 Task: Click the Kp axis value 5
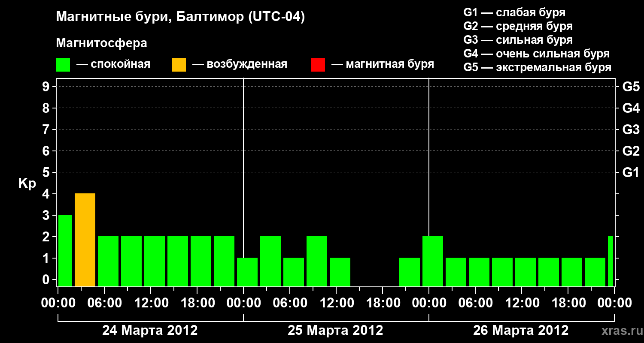[x=47, y=172]
